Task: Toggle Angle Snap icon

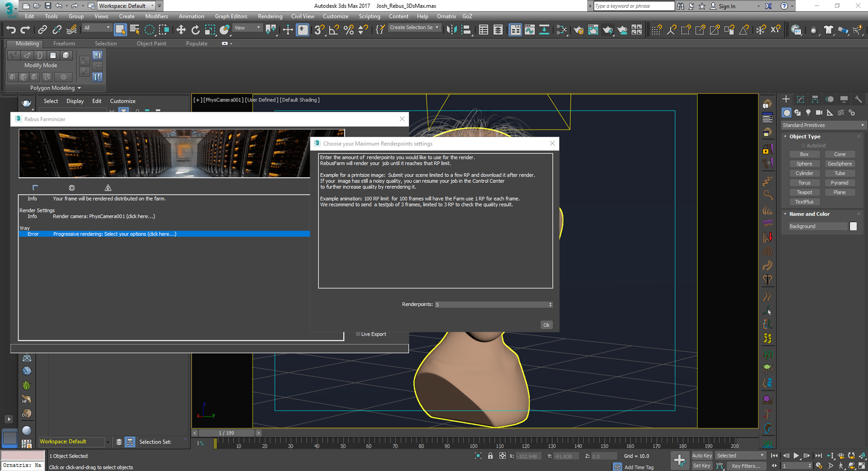Action: click(x=334, y=30)
